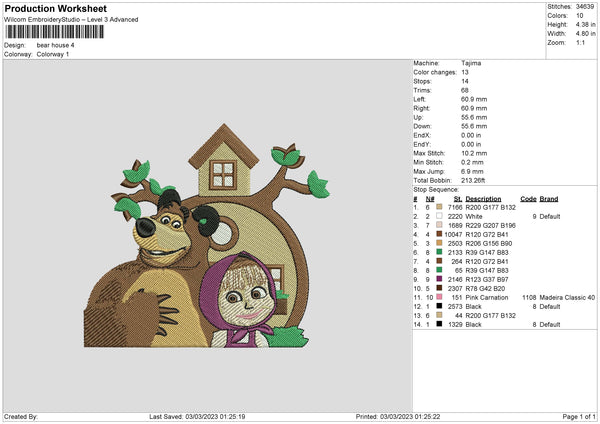Click the Width value '4.80 in'

click(585, 34)
